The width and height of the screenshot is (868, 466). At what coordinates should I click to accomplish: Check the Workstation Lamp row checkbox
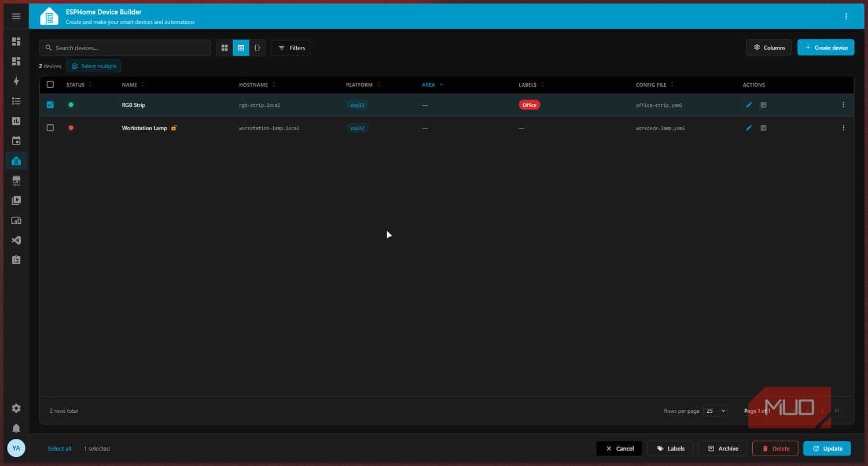pyautogui.click(x=50, y=128)
